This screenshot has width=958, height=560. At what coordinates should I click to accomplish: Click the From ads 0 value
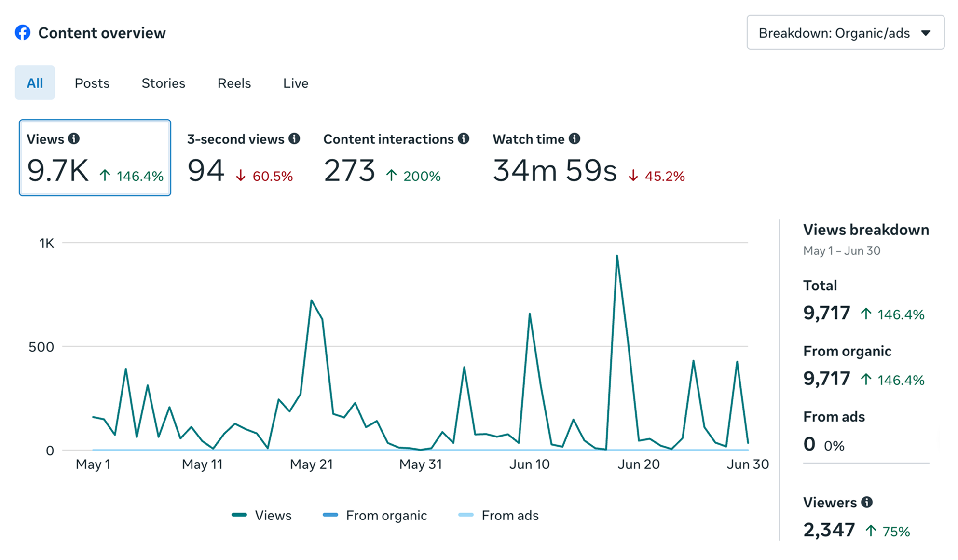[x=809, y=444]
